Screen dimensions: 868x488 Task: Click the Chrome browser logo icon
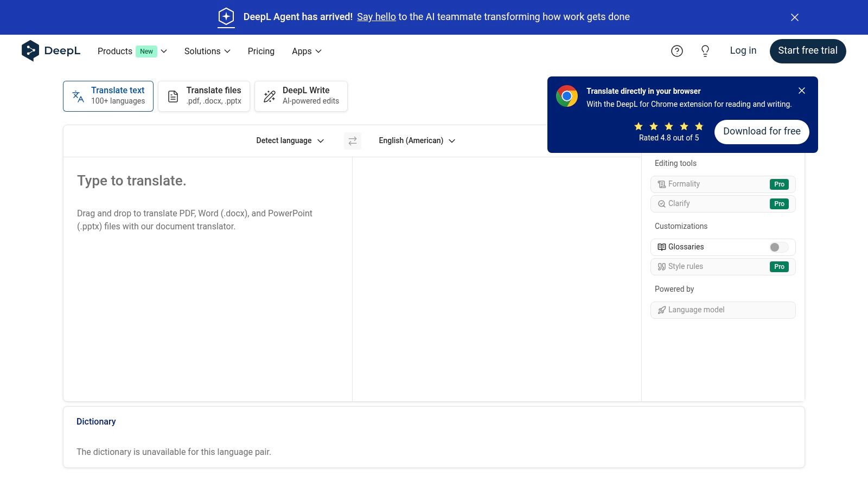coord(567,97)
